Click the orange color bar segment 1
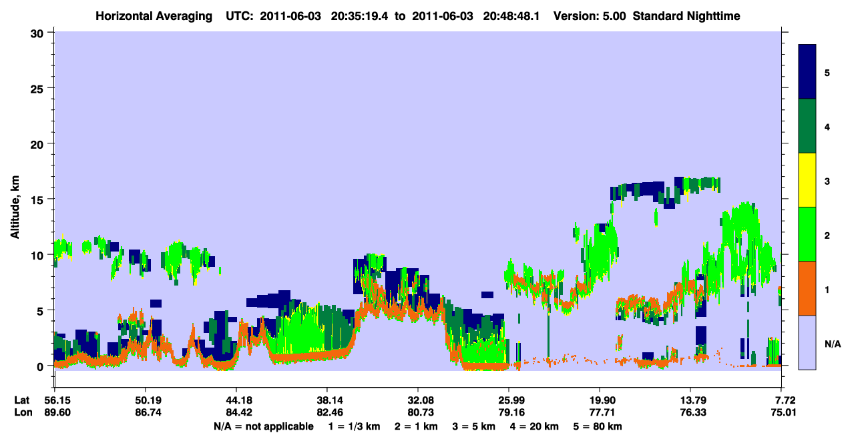 (x=807, y=288)
